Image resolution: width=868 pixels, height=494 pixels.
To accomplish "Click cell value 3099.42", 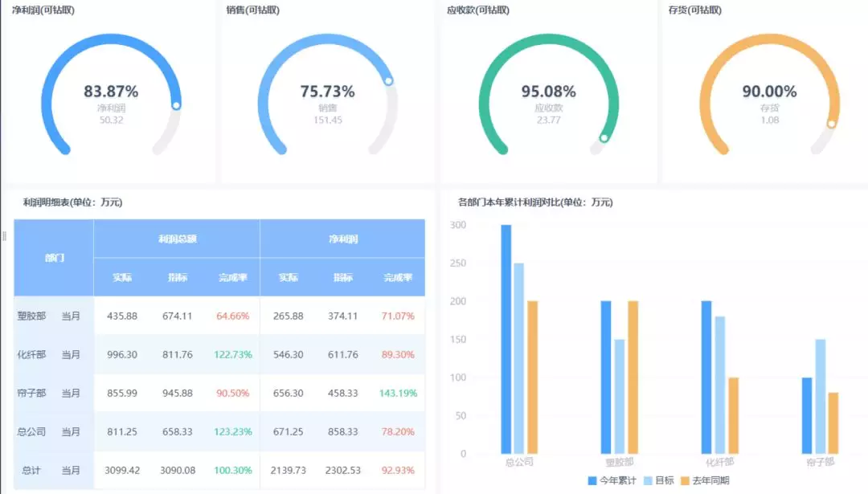I will [122, 470].
